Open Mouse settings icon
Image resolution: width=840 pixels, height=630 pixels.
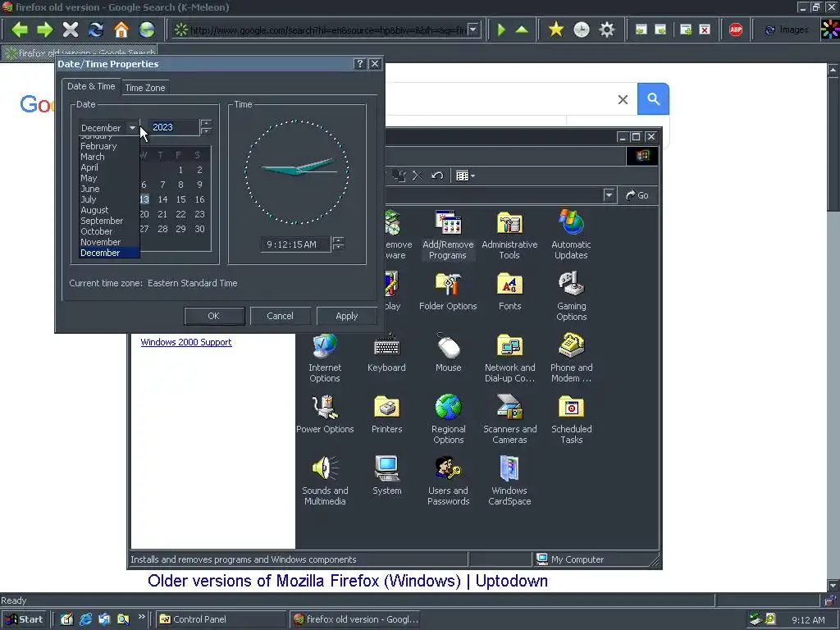[449, 354]
